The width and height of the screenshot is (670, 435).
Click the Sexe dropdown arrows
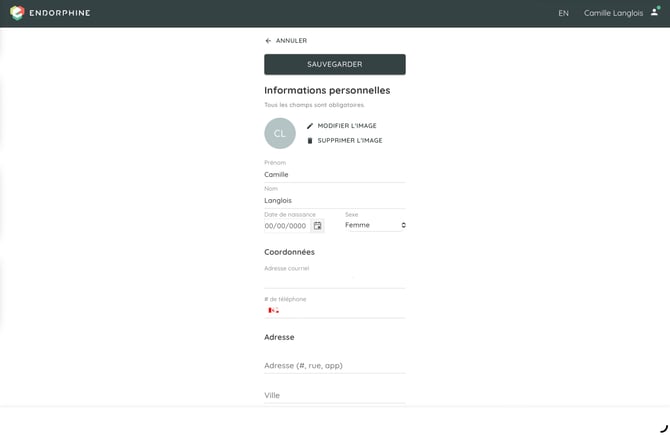(403, 225)
